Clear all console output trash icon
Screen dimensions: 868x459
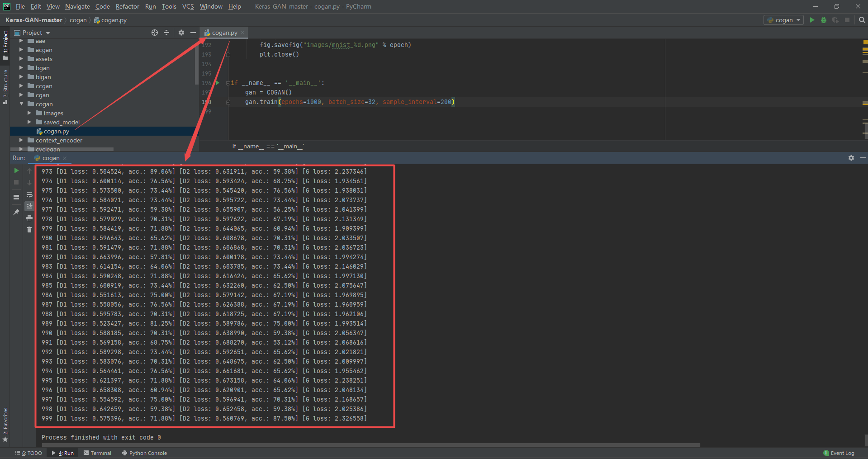tap(29, 230)
